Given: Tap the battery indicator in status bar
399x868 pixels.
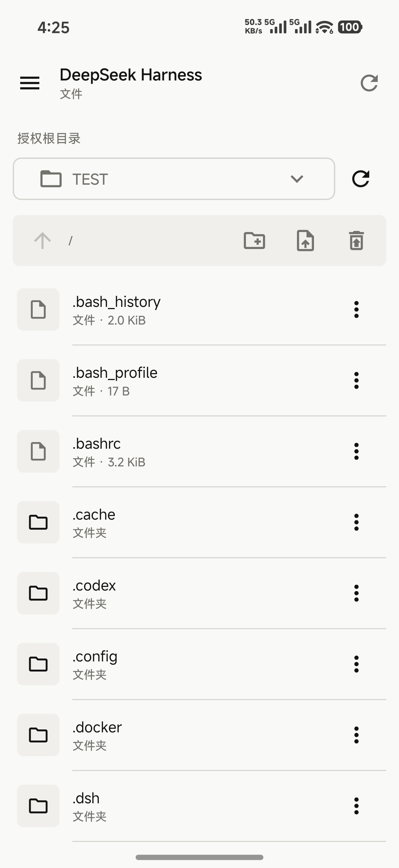Looking at the screenshot, I should coord(350,27).
